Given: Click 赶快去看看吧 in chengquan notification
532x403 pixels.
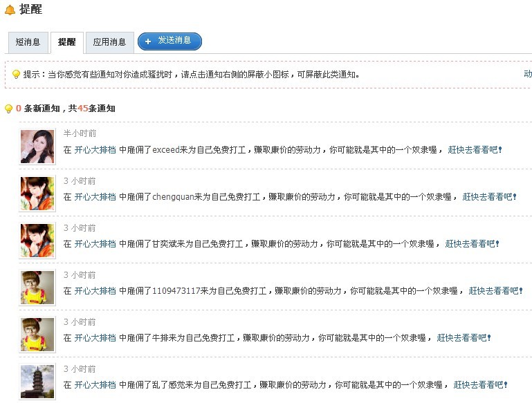Looking at the screenshot, I should pyautogui.click(x=489, y=197).
